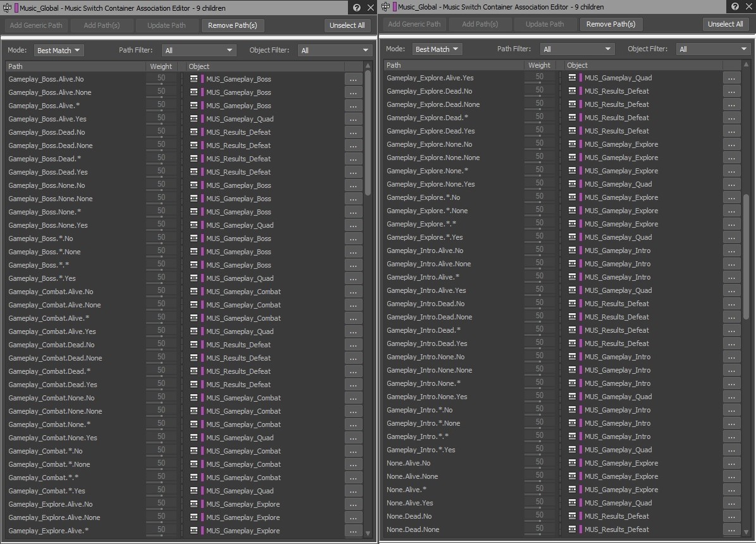Click the help icon in the left editor window
756x544 pixels.
[357, 8]
